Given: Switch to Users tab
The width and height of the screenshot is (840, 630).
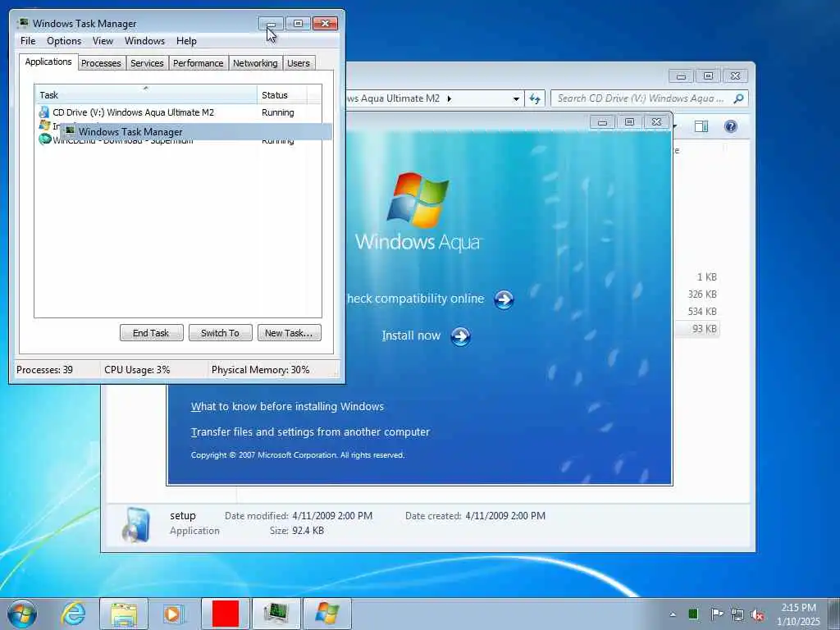Looking at the screenshot, I should pos(299,63).
